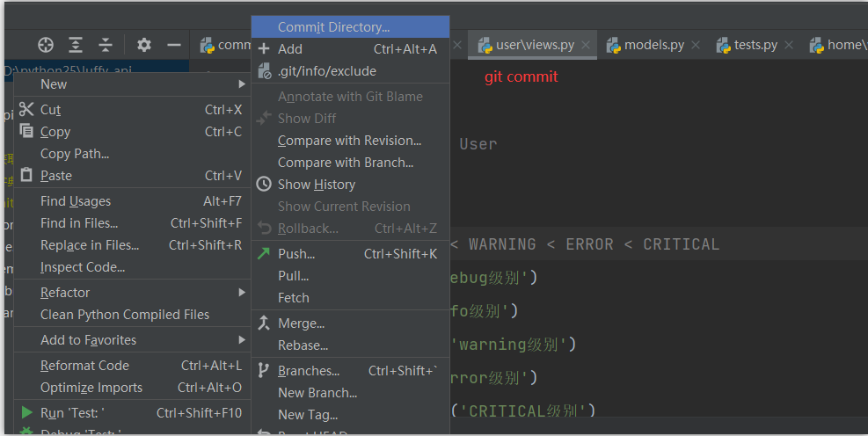The image size is (868, 436).
Task: Click the Collapse All icon in project toolbar
Action: pyautogui.click(x=106, y=45)
